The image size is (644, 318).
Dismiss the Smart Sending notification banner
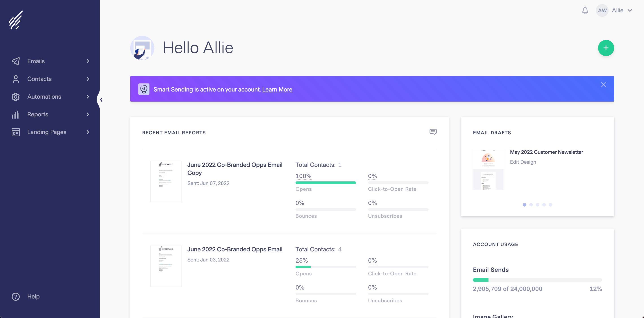[x=604, y=85]
